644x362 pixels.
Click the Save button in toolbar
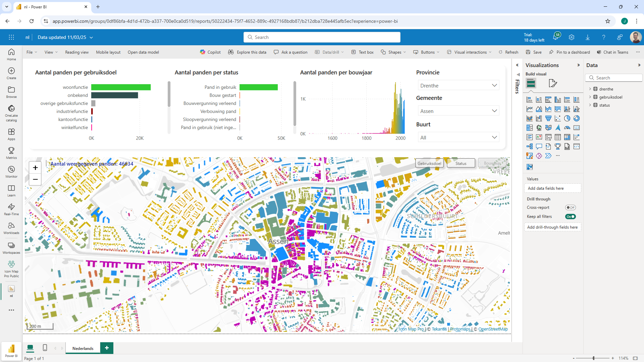pyautogui.click(x=534, y=52)
